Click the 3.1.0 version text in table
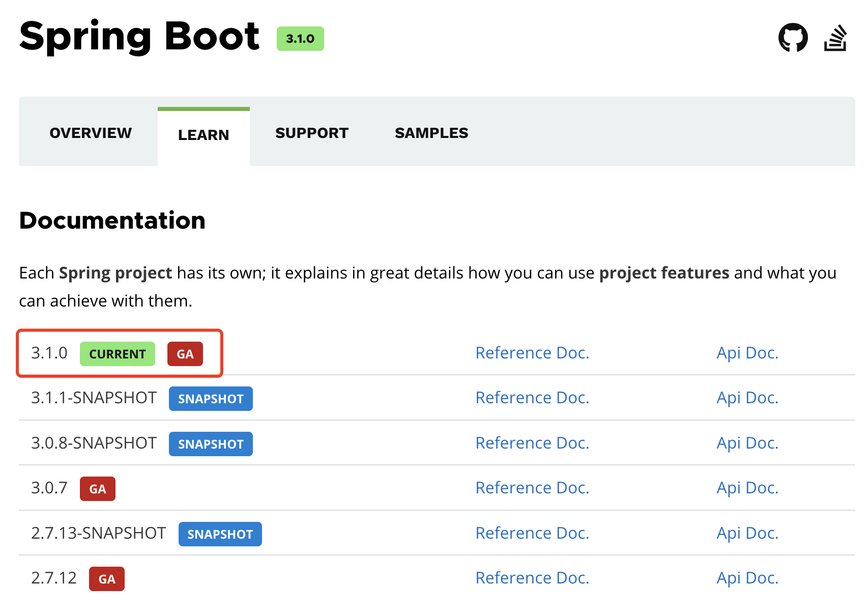Screen dimensions: 868x612 pyautogui.click(x=49, y=353)
